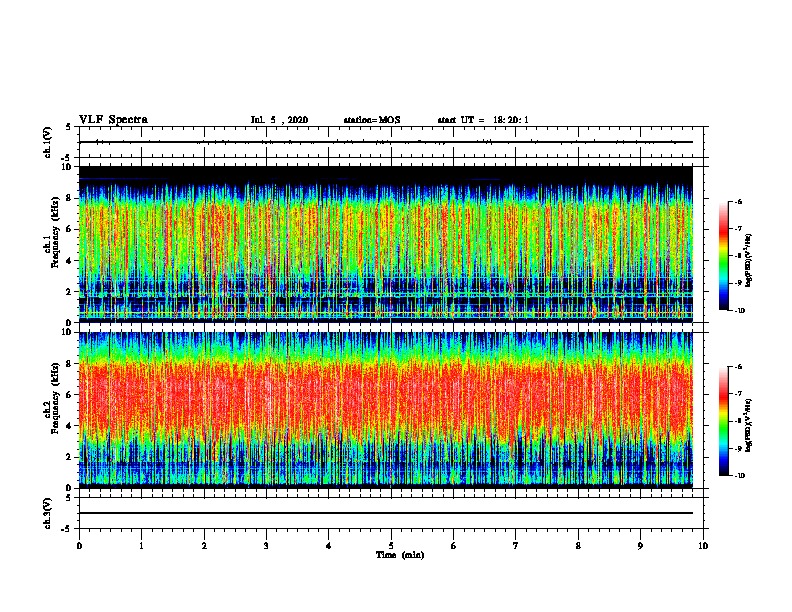Click the "-10" label on ch.2 color bar
Viewport: 792px width, 612px height.
(739, 475)
